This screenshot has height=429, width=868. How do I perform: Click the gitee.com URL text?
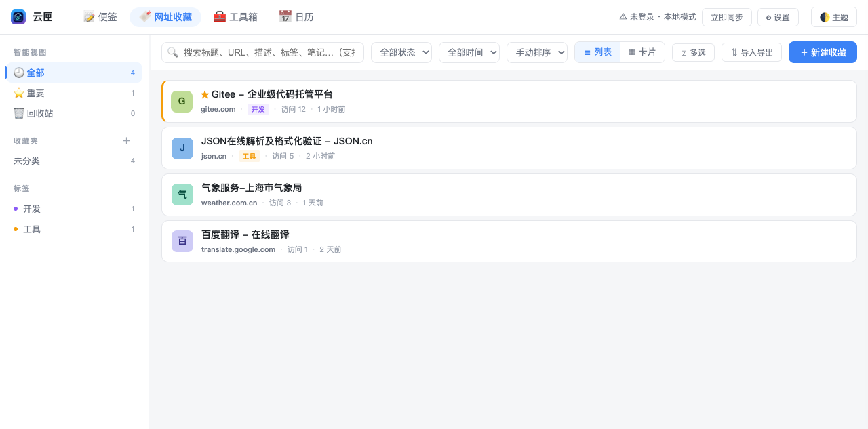[218, 109]
